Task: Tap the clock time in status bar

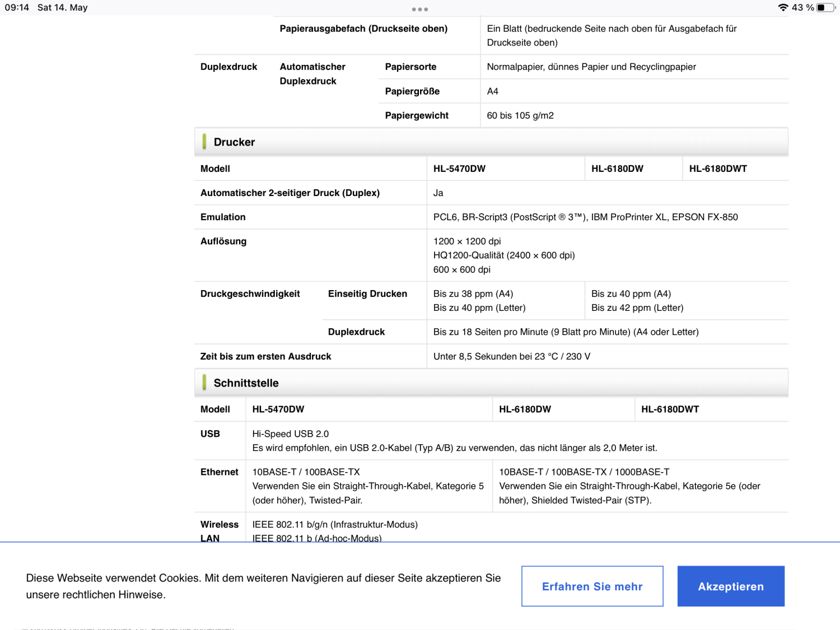Action: coord(17,7)
